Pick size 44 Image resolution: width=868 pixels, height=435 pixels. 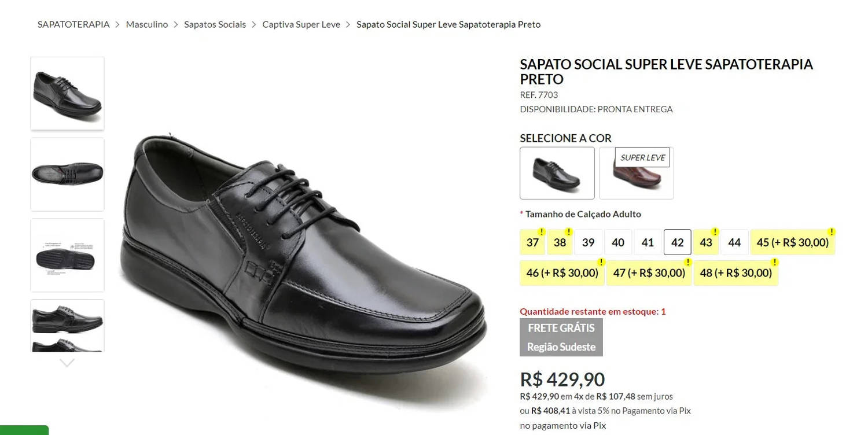click(734, 242)
